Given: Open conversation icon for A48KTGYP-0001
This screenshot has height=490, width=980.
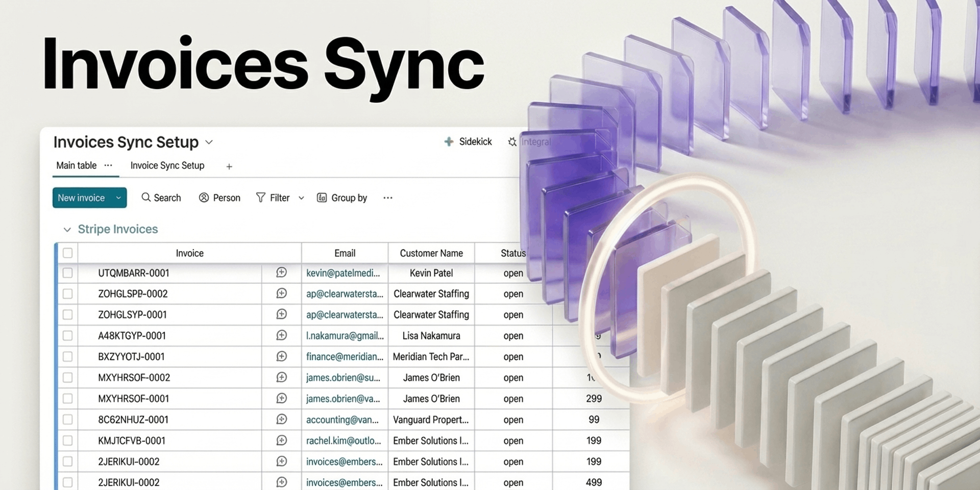Looking at the screenshot, I should tap(281, 335).
